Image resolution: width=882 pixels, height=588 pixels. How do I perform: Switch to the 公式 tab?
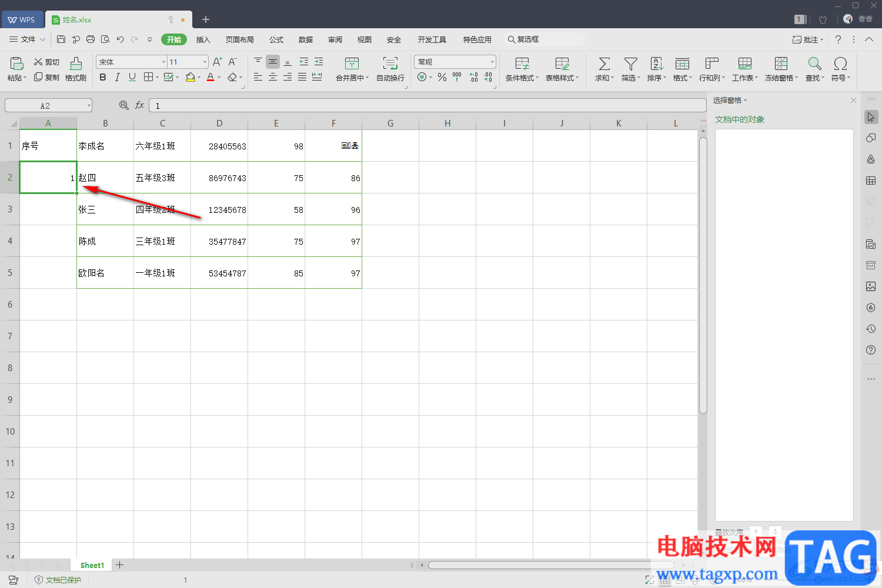point(276,39)
